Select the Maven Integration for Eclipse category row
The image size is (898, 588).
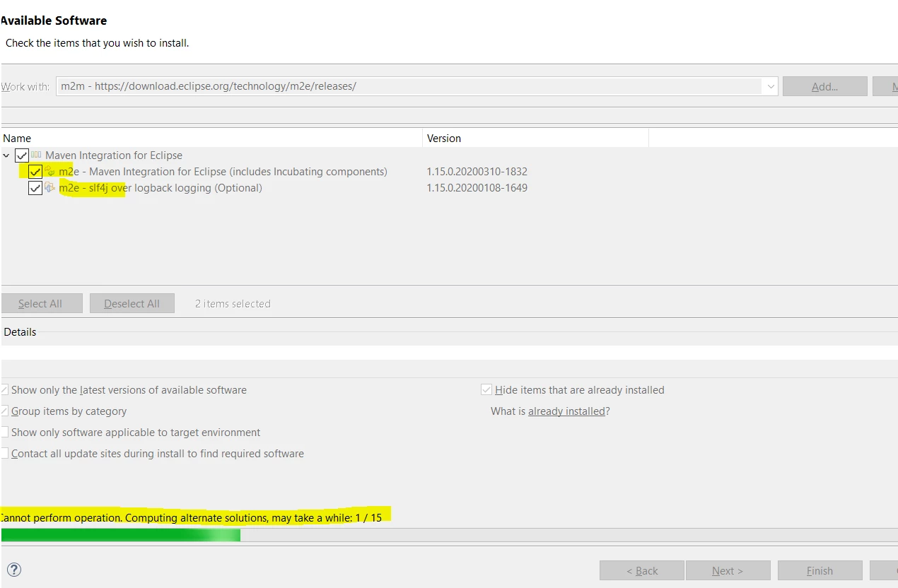[x=114, y=155]
